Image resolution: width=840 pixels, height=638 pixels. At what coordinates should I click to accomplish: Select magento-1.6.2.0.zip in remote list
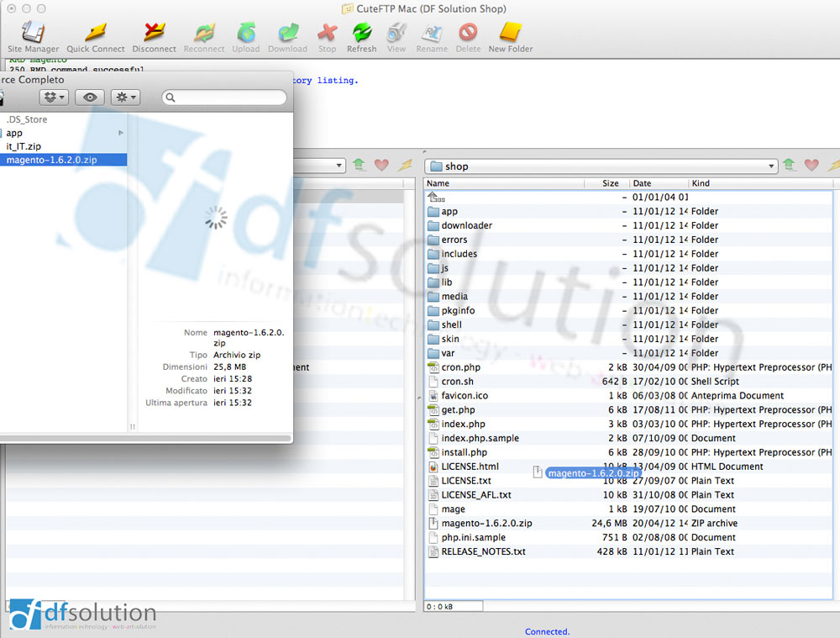click(x=629, y=524)
